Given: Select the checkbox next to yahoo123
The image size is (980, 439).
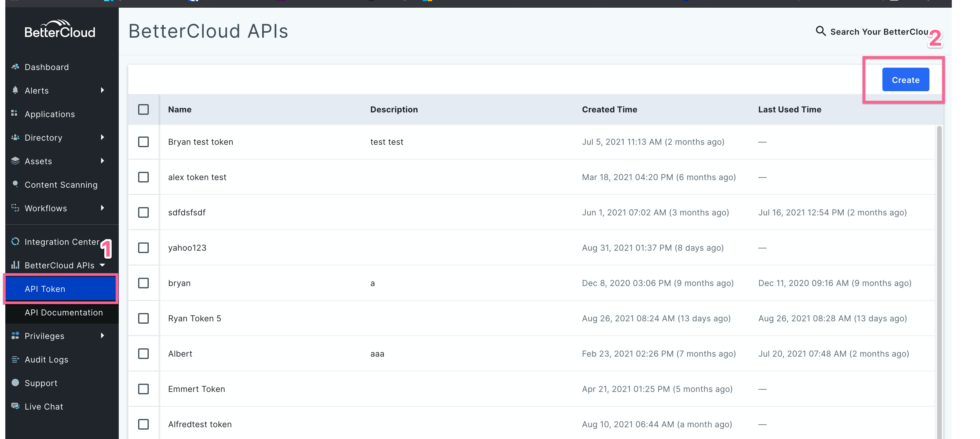Looking at the screenshot, I should 143,247.
